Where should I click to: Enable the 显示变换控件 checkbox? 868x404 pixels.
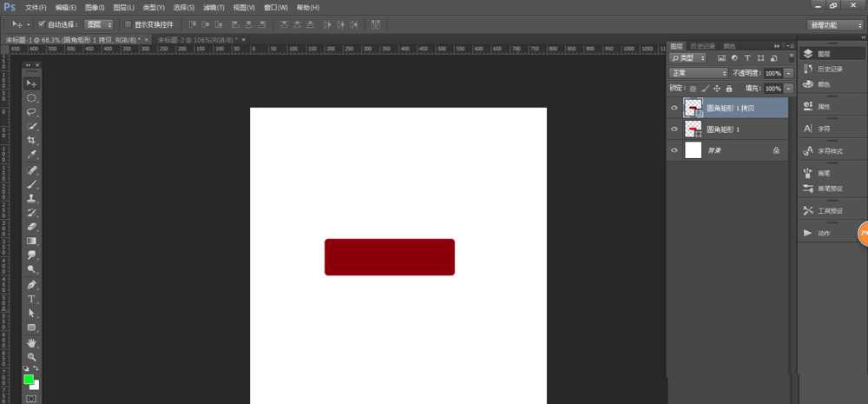(x=128, y=24)
